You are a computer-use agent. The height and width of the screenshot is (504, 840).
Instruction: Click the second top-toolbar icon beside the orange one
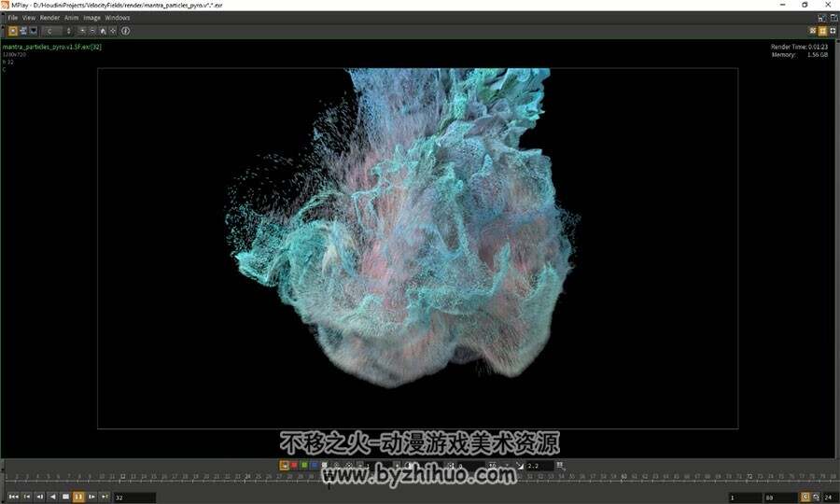click(23, 31)
